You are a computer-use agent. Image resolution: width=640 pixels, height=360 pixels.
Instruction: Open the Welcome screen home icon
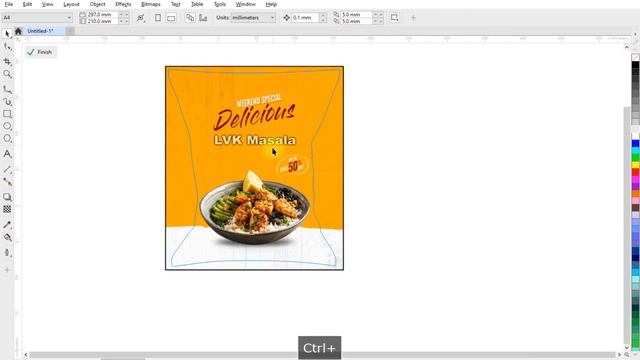tap(18, 31)
